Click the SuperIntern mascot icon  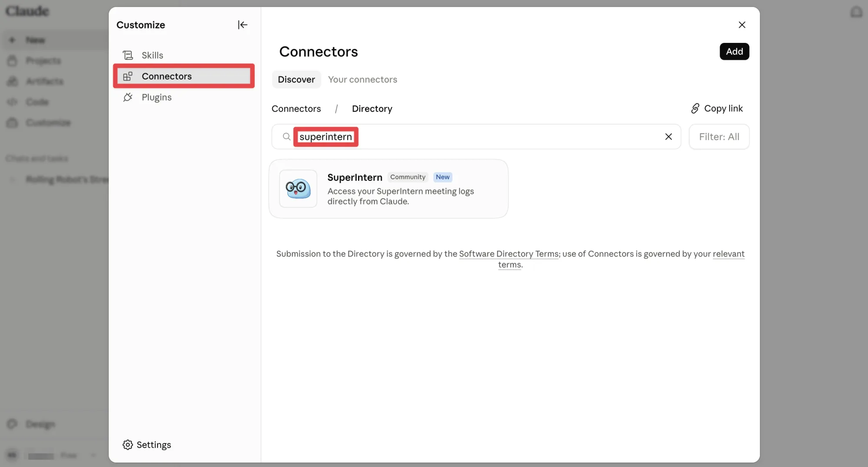pos(298,189)
